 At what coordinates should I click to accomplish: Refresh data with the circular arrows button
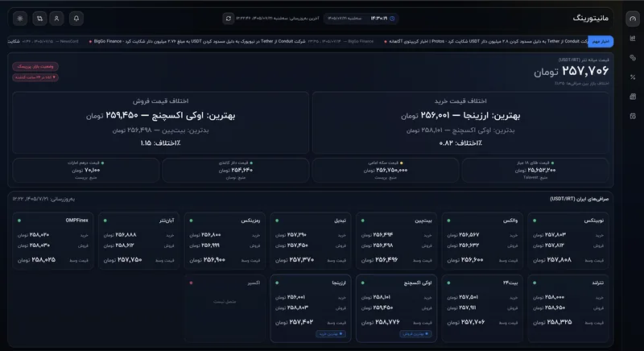point(229,19)
